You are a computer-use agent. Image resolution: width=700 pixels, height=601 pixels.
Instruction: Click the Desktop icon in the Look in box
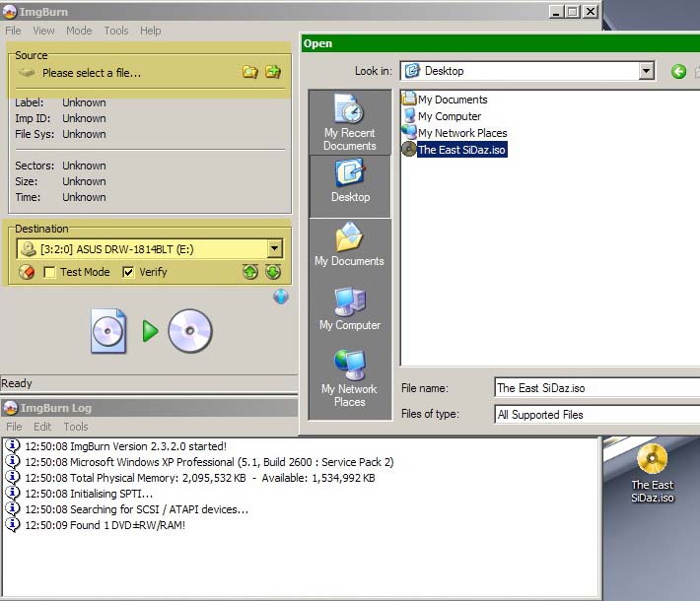click(x=412, y=71)
